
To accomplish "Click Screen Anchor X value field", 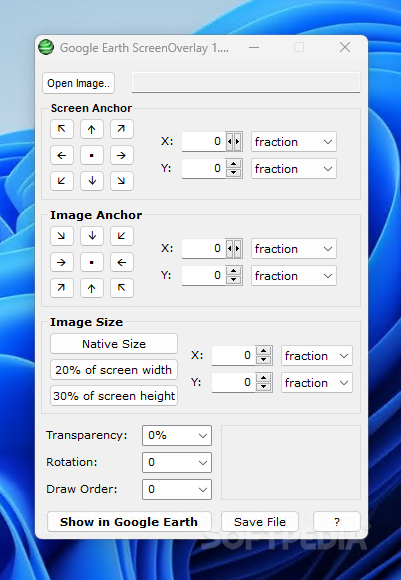I will click(x=203, y=141).
